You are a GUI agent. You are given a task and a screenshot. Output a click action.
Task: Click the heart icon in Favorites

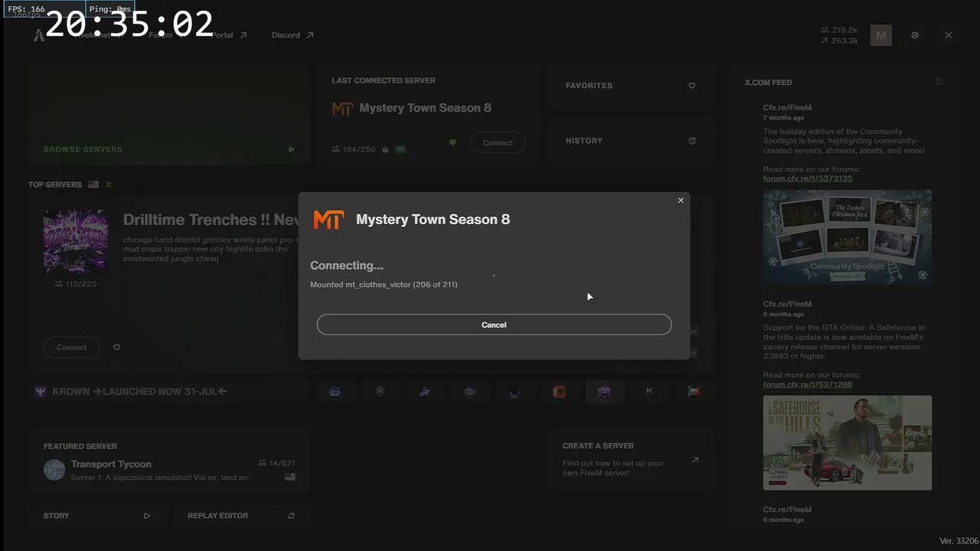692,86
